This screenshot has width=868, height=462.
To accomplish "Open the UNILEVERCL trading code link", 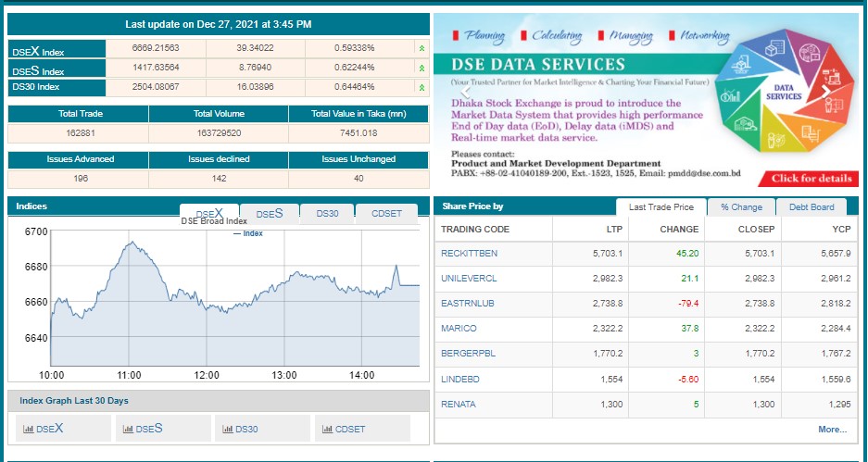I will [469, 278].
